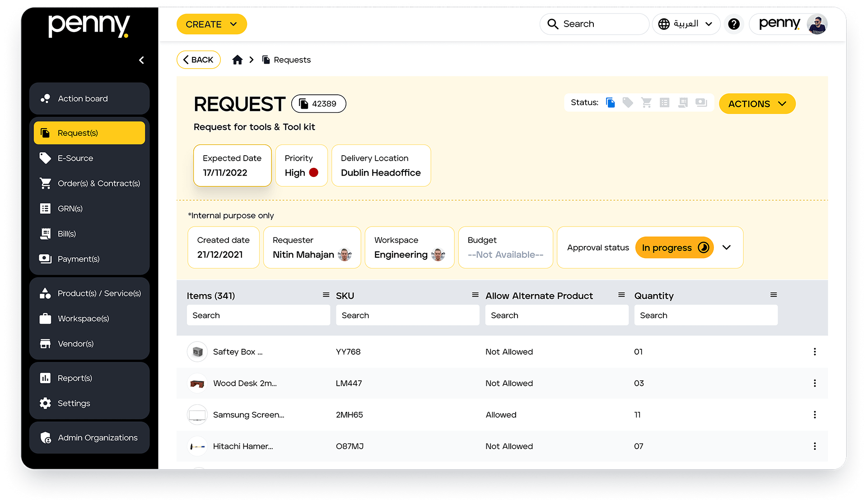Open Product(s) / Service(s) menu
Screen dimensions: 867x504
click(x=89, y=293)
